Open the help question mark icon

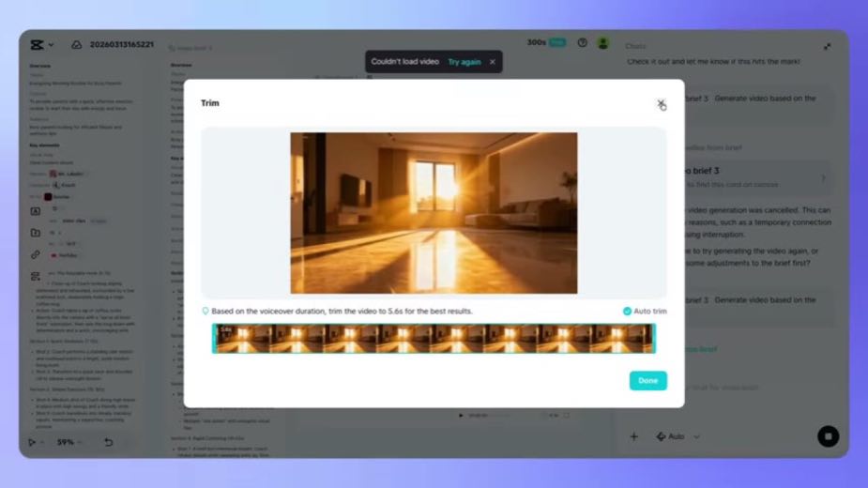tap(583, 42)
